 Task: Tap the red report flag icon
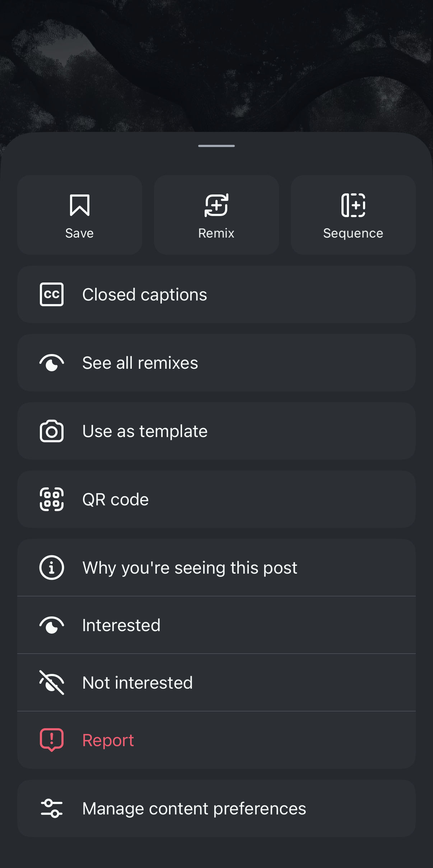point(52,740)
